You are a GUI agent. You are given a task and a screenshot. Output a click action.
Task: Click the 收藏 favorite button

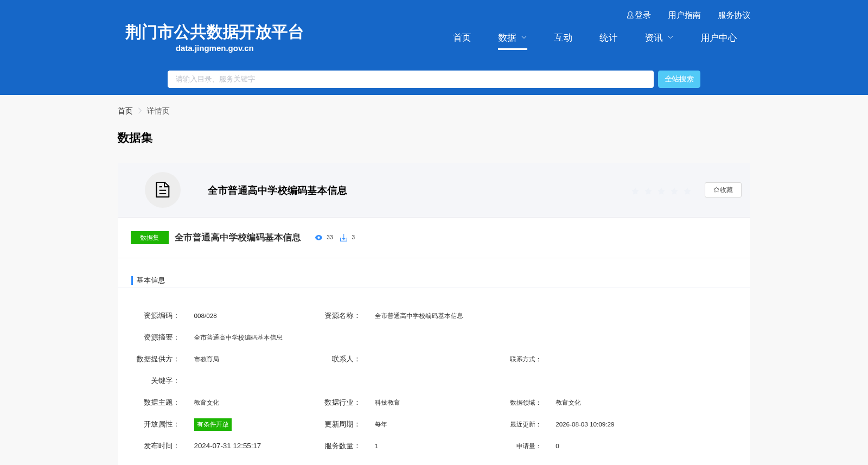click(723, 190)
